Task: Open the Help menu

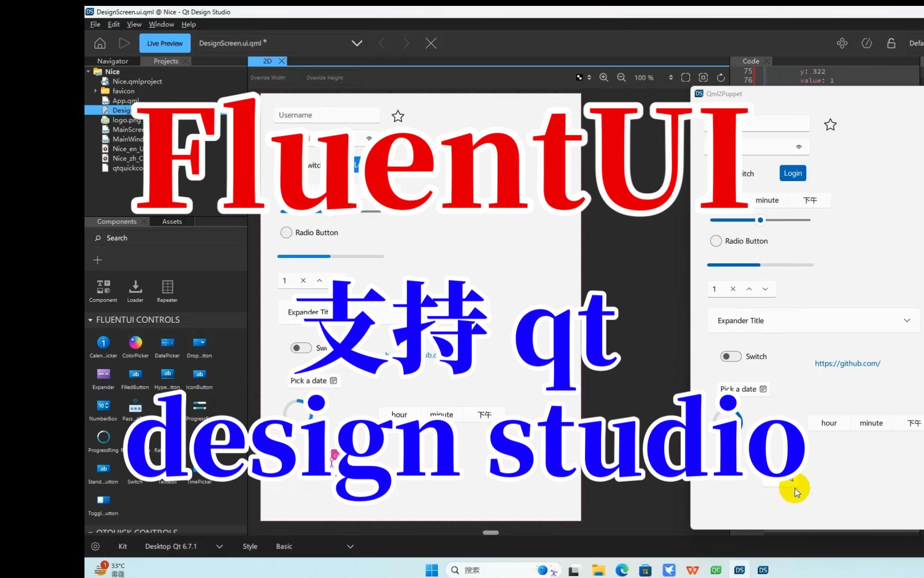Action: coord(188,25)
